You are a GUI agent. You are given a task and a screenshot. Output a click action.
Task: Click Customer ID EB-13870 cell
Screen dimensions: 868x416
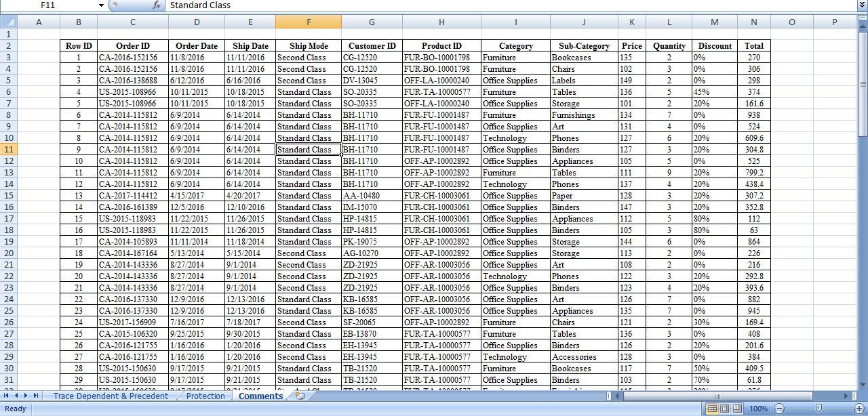(x=372, y=333)
